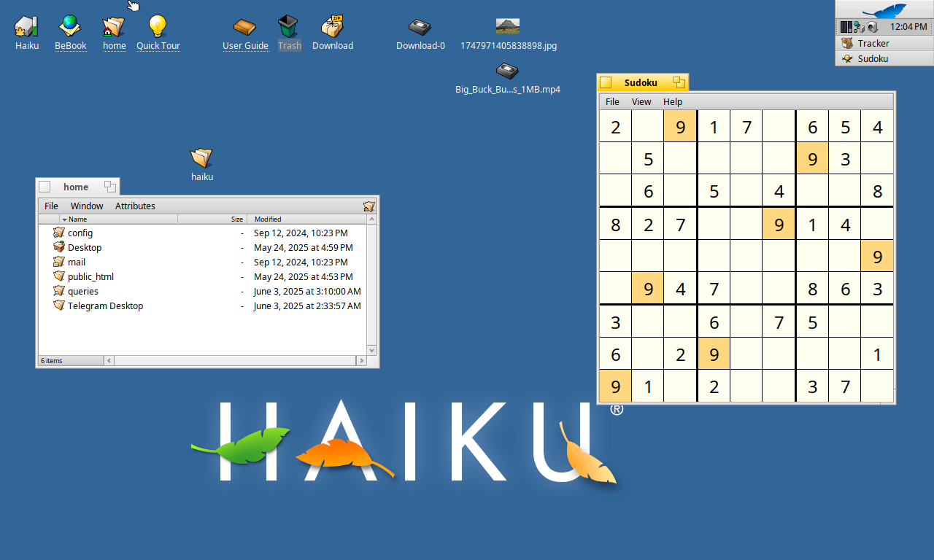Click the process controller tray icon
Viewport: 934px width, 560px height.
(x=846, y=27)
